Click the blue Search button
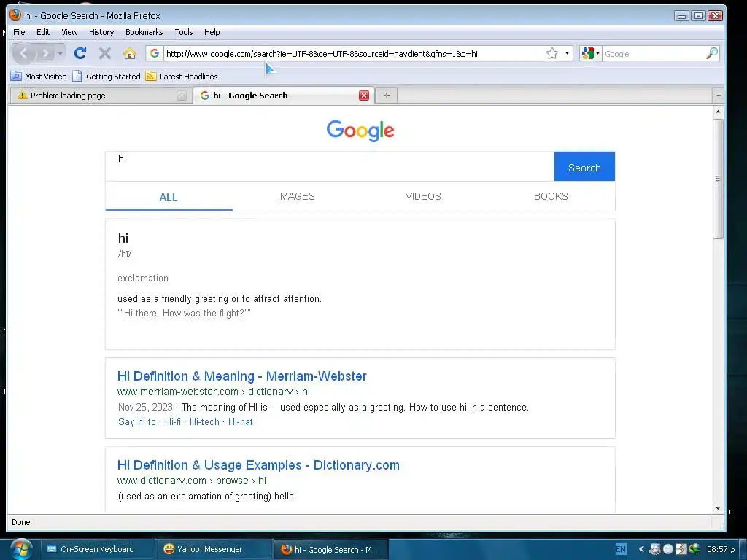 (x=584, y=166)
